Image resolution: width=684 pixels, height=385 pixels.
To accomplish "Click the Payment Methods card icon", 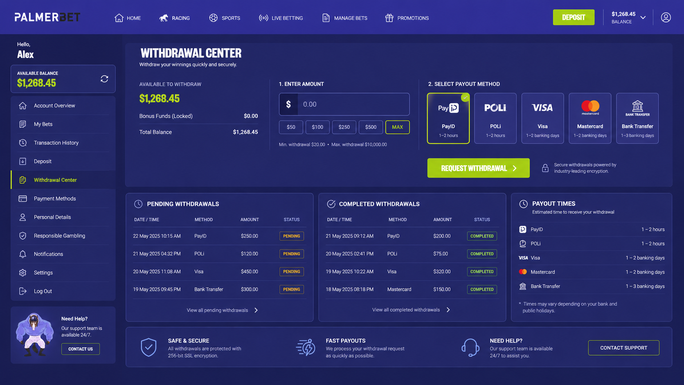I will coord(23,198).
